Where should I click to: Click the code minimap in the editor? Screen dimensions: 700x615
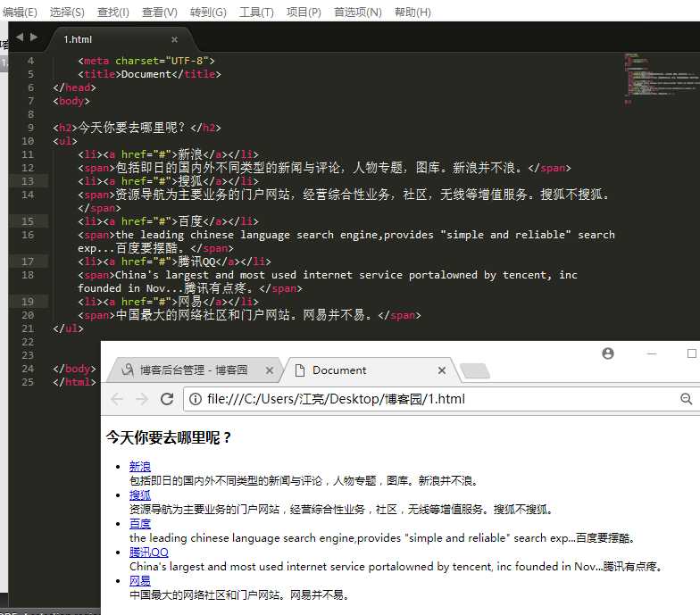point(661,79)
